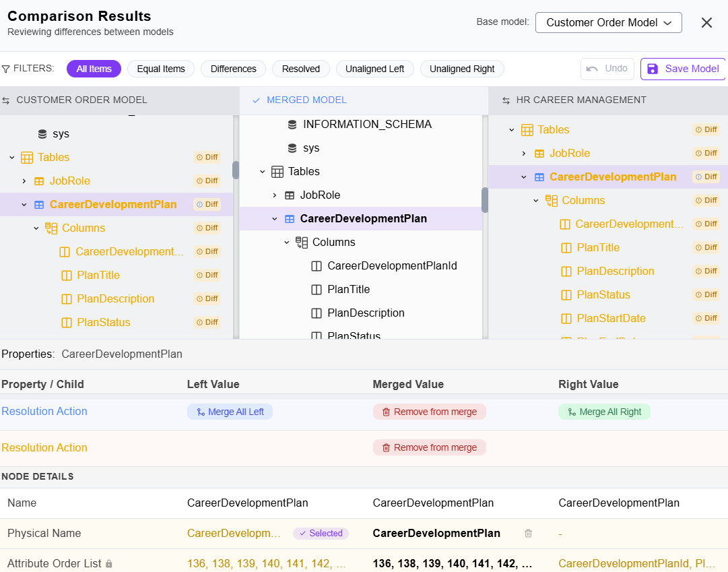
Task: Select the All Items filter
Action: [x=94, y=69]
